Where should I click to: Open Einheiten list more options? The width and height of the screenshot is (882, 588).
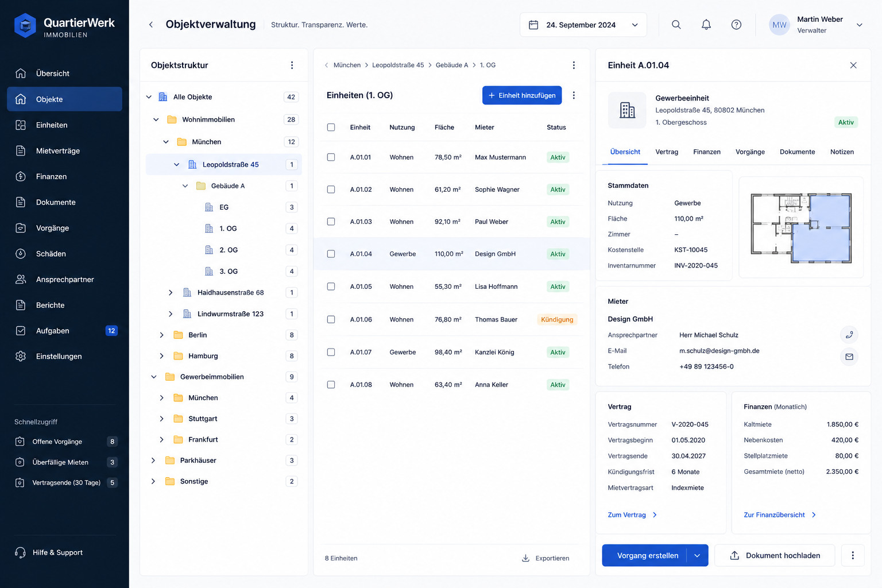(574, 95)
